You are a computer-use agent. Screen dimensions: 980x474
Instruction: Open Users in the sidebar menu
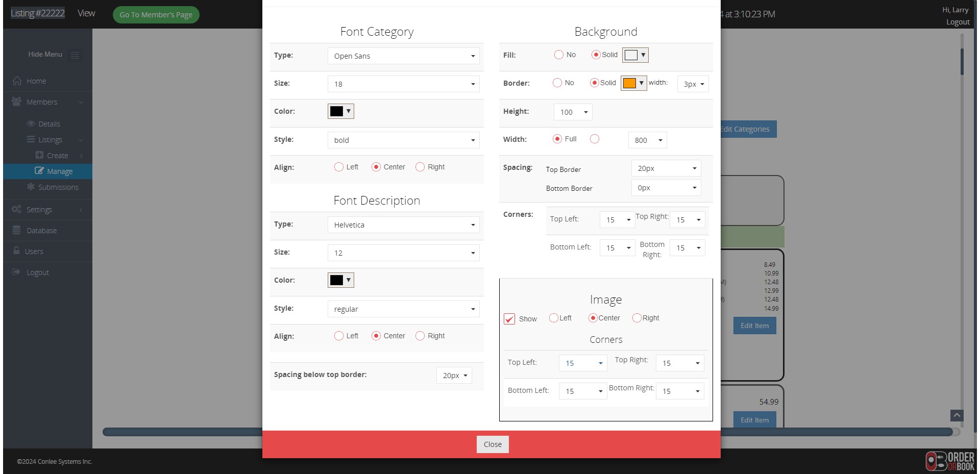47,252
